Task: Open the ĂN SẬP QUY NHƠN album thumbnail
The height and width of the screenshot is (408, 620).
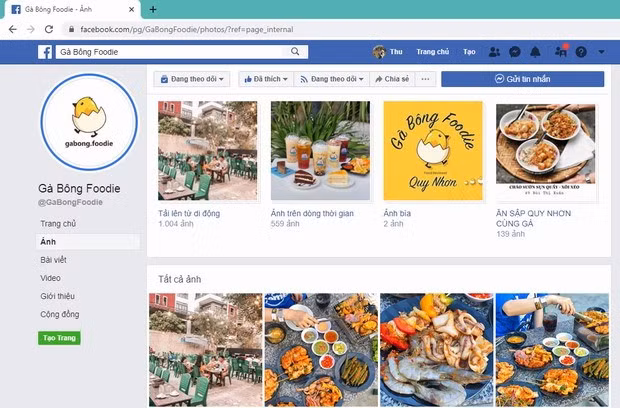Action: pyautogui.click(x=546, y=152)
